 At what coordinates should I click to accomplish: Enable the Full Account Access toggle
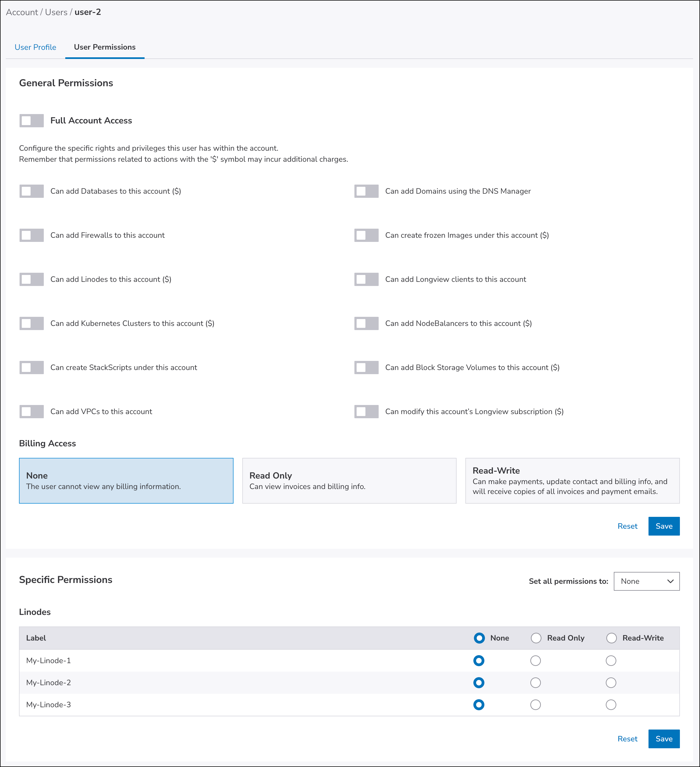point(32,121)
